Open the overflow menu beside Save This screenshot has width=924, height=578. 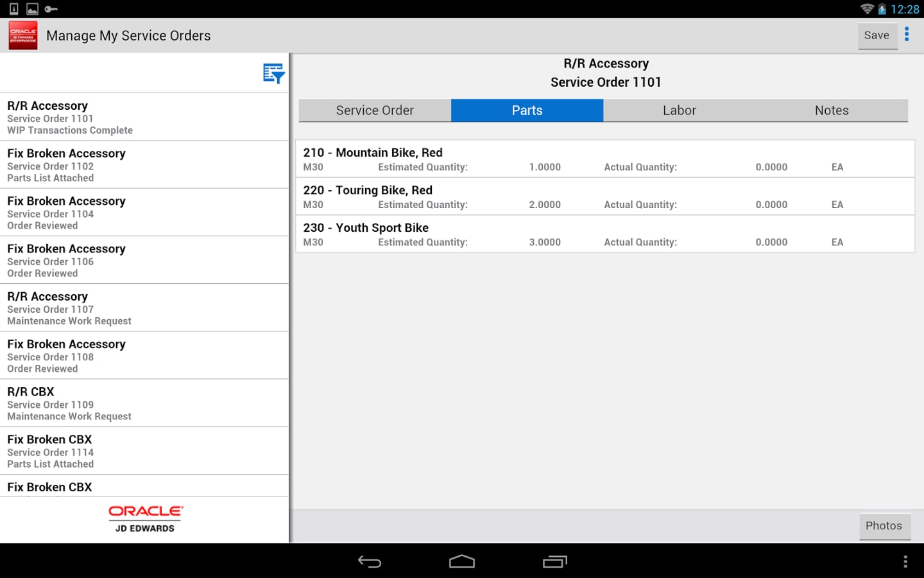907,34
